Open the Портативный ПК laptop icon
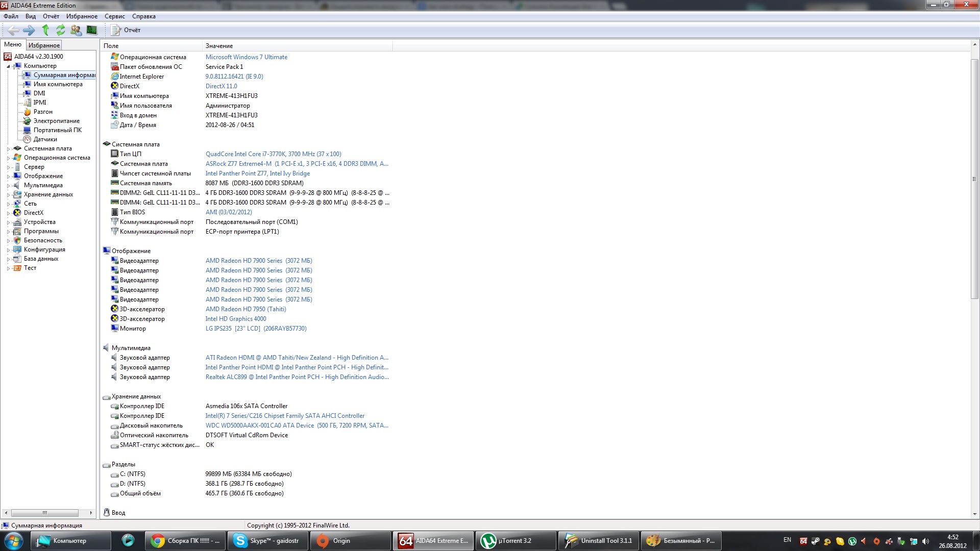Screen dimensions: 980x551 click(28, 130)
